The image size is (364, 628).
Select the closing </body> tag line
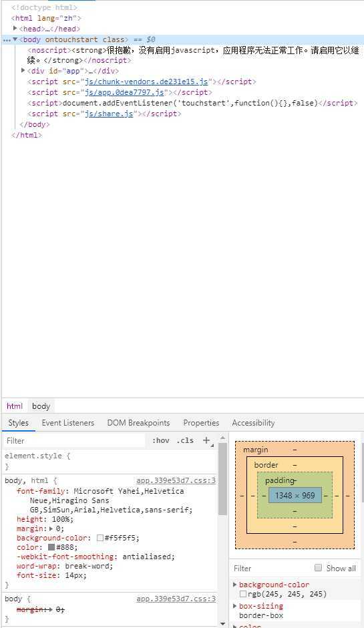pyautogui.click(x=35, y=124)
